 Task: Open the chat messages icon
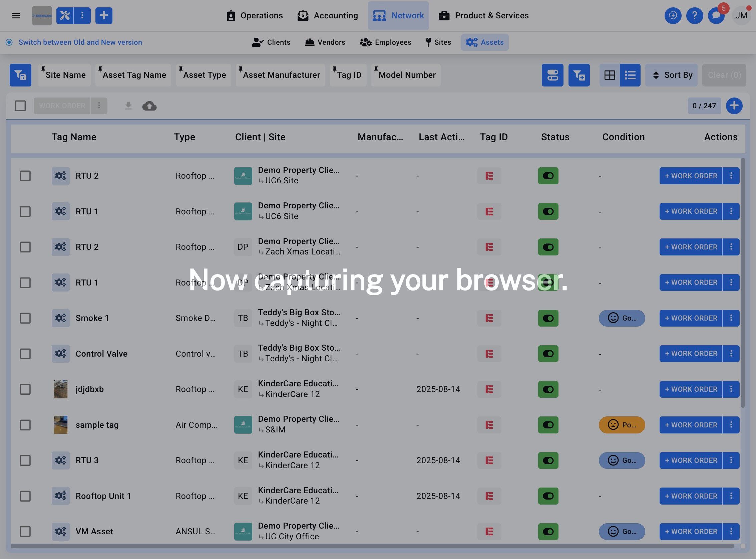click(716, 16)
